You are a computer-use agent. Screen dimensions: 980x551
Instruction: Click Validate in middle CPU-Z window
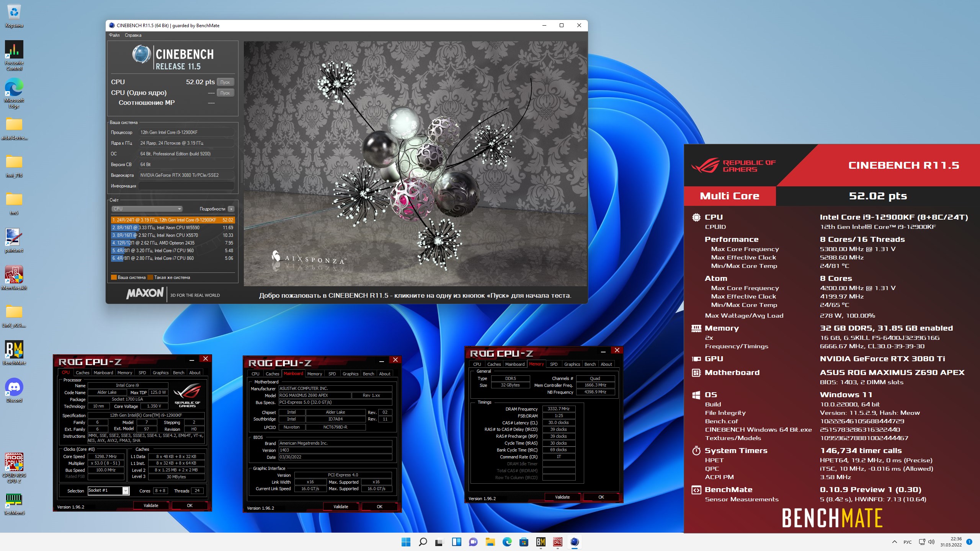point(341,507)
